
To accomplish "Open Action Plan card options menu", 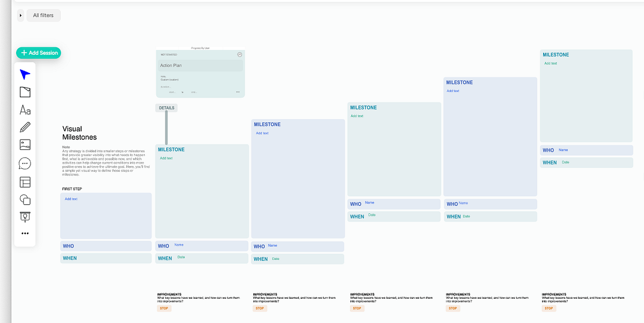I will click(x=238, y=92).
